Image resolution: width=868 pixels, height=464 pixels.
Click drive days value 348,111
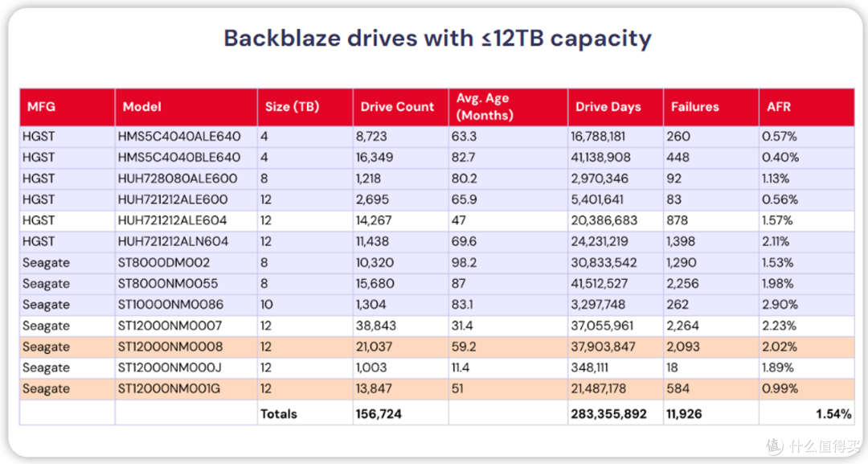[590, 368]
